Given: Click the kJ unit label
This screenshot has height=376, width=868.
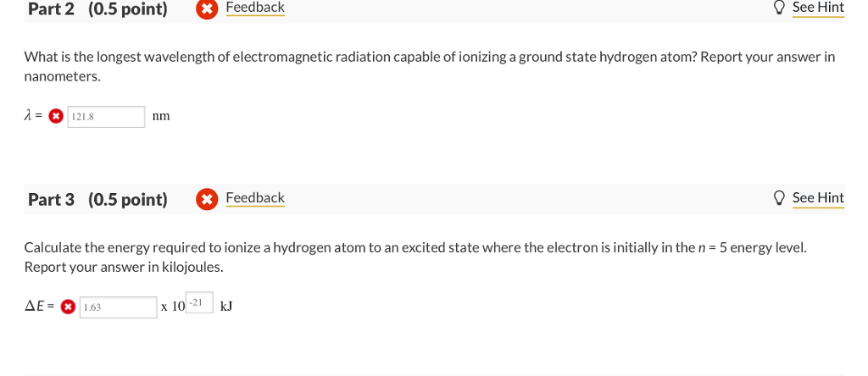Looking at the screenshot, I should click(226, 306).
